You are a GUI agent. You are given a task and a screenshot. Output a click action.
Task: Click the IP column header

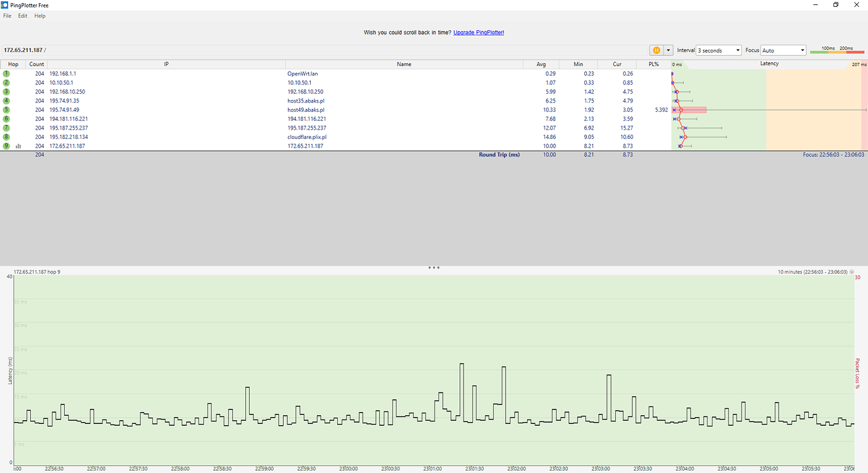pos(166,64)
